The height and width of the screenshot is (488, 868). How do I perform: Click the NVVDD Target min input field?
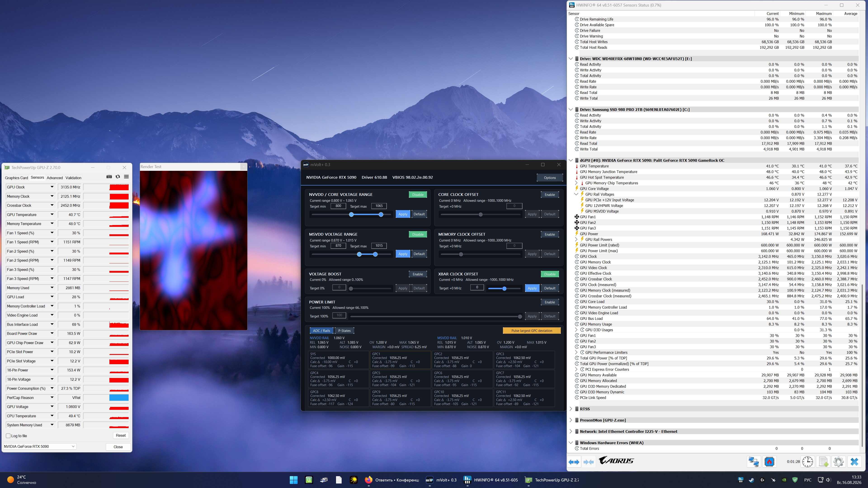point(338,206)
